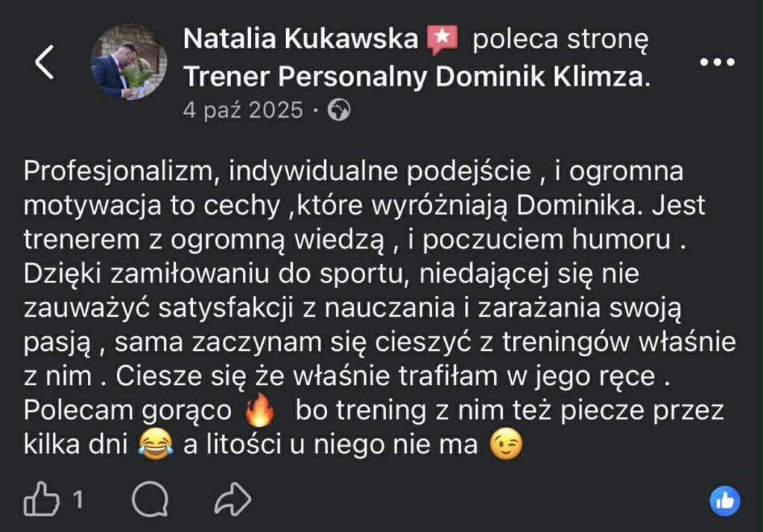763x532 pixels.
Task: Click the post date 4 paź 2025
Action: (x=243, y=110)
